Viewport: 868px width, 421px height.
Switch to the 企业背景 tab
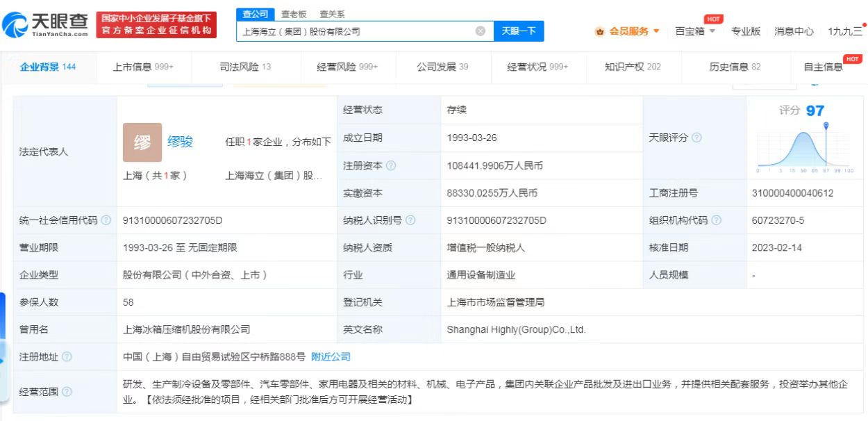(x=48, y=67)
